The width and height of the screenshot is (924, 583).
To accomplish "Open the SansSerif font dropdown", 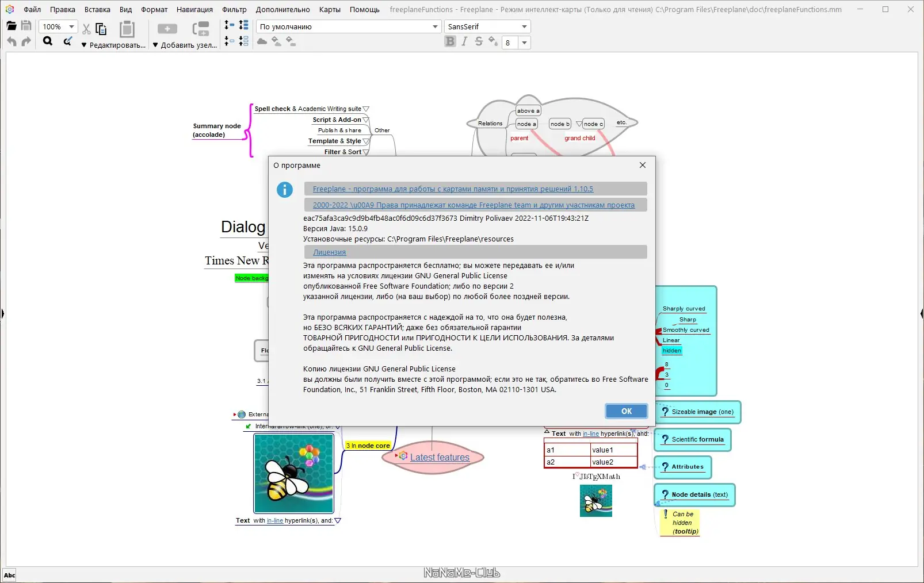I will coord(524,26).
